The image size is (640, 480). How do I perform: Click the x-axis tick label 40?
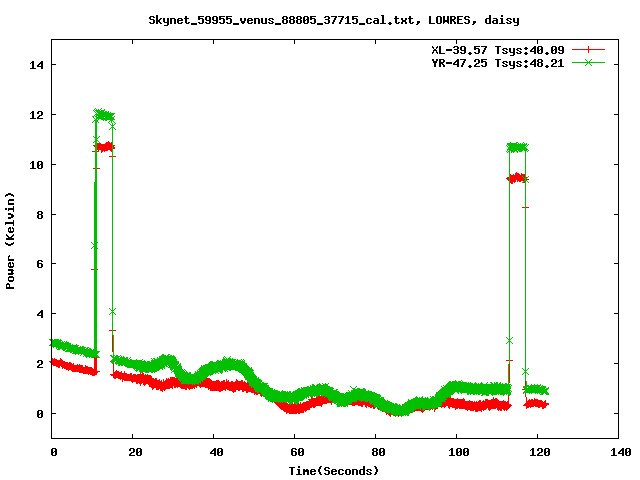pos(216,452)
